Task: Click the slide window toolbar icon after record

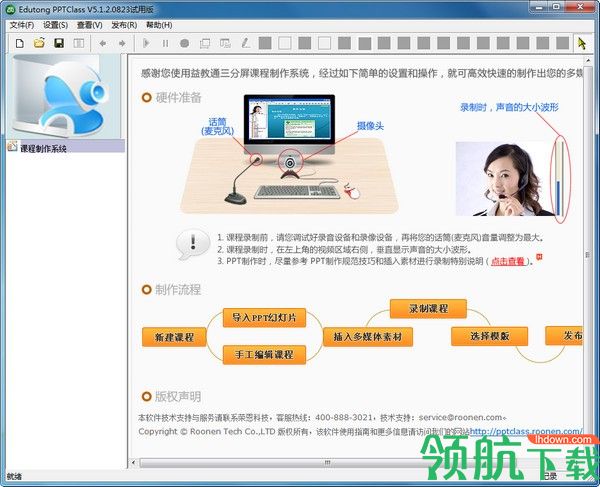Action: [x=225, y=43]
